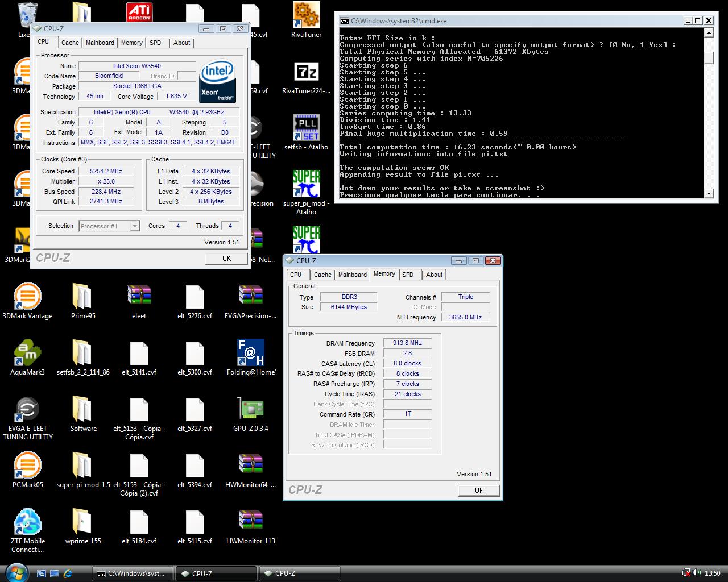
Task: Open the Prime95 folder
Action: pos(83,302)
